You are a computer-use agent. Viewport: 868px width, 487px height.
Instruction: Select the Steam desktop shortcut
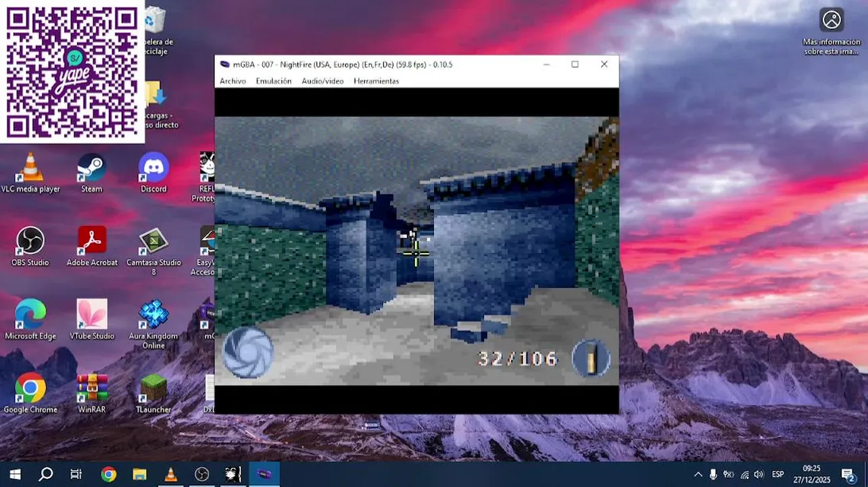click(91, 173)
